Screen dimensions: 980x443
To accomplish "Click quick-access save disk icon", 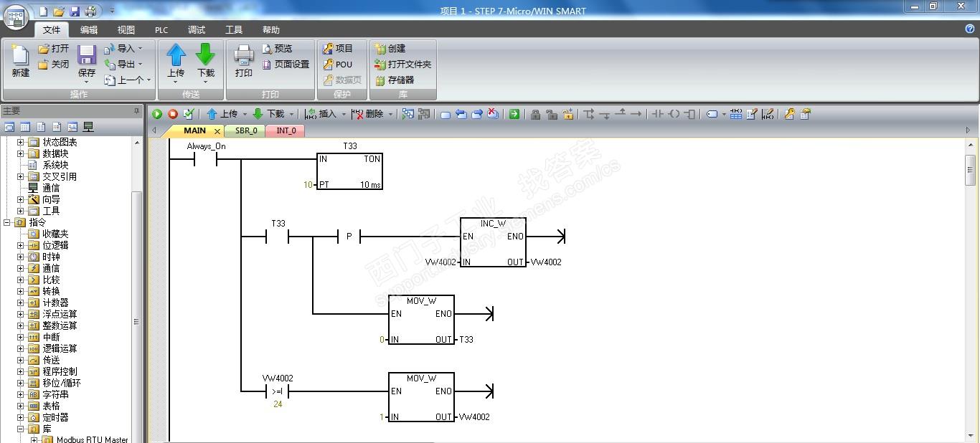I will [75, 11].
